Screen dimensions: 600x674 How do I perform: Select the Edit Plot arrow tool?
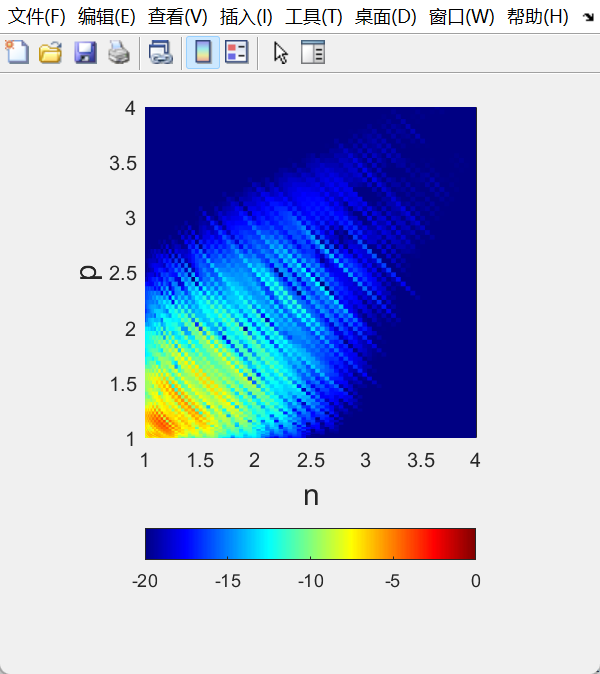point(281,53)
